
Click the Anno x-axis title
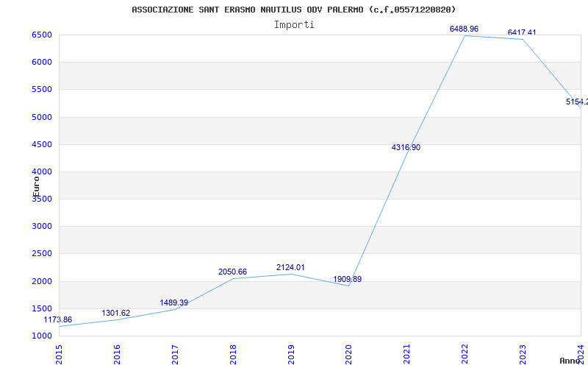click(570, 361)
